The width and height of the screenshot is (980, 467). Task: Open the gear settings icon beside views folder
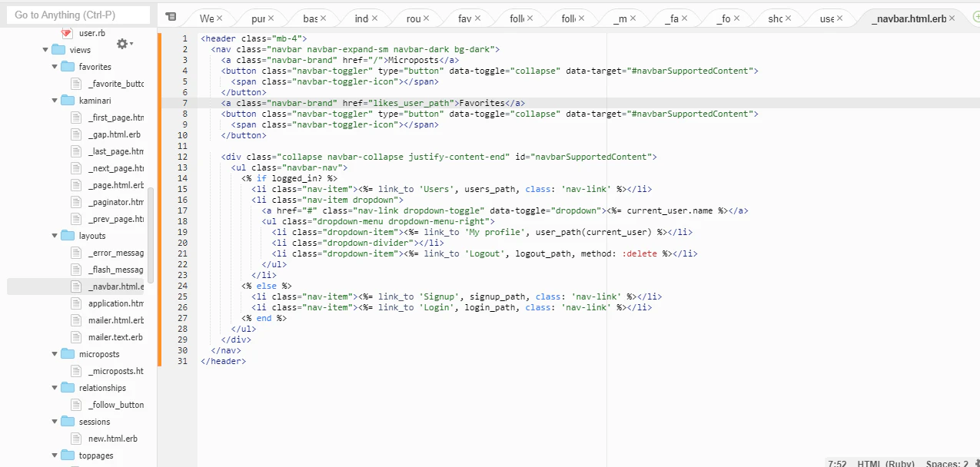121,45
